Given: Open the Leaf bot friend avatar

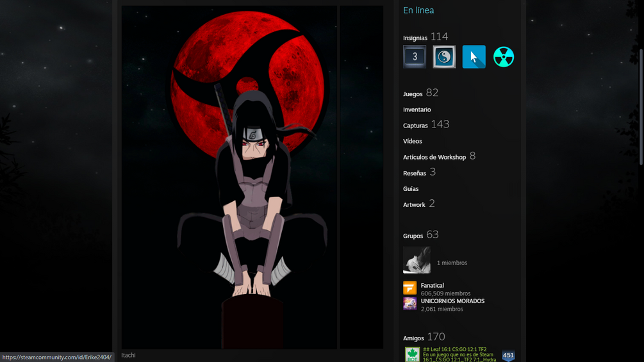Looking at the screenshot, I should [412, 354].
